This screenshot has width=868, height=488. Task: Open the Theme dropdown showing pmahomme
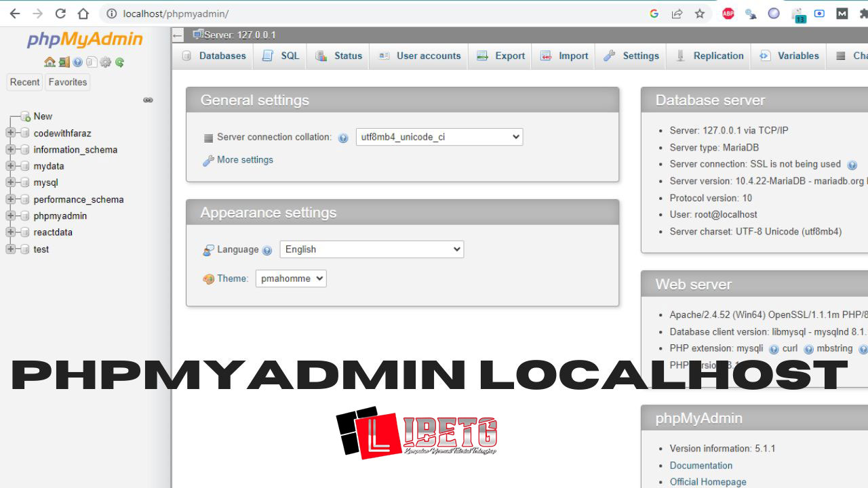(291, 278)
